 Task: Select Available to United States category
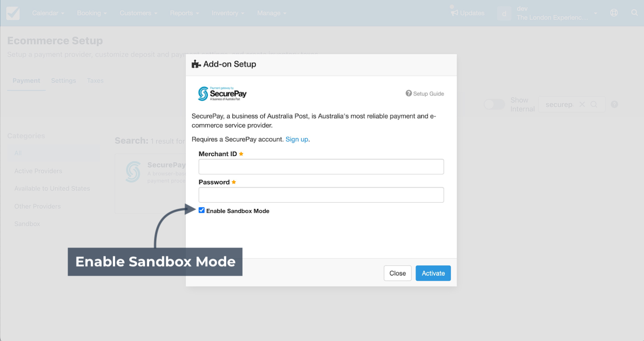52,188
